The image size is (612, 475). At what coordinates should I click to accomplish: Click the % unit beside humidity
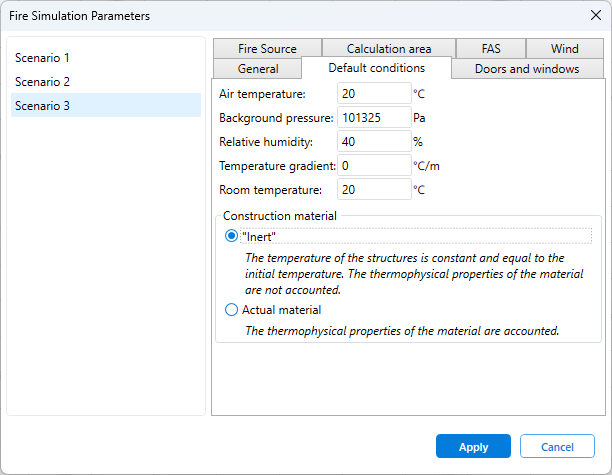(x=418, y=142)
